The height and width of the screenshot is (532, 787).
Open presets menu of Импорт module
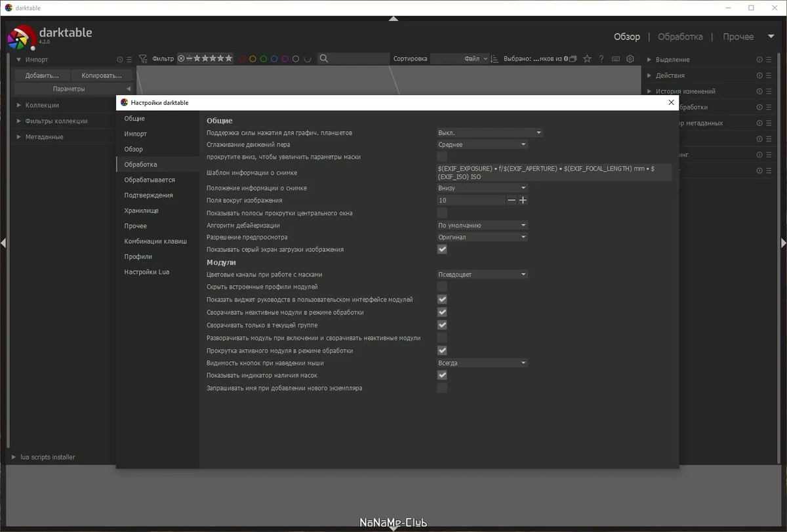(x=129, y=60)
